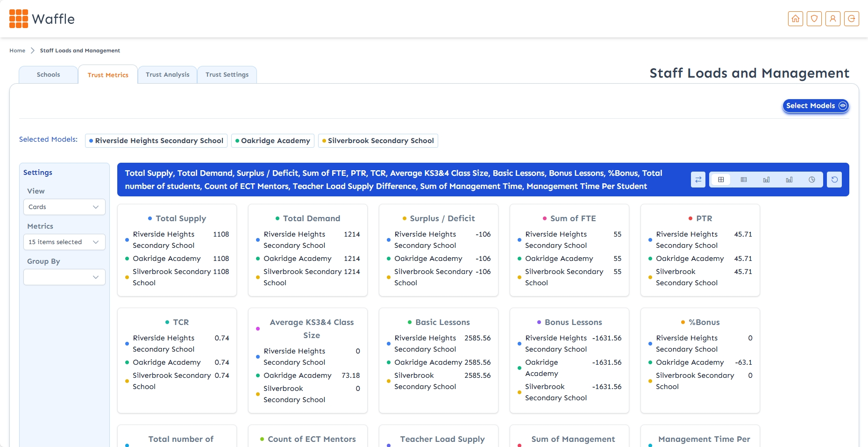Image resolution: width=868 pixels, height=447 pixels.
Task: Open the empty Group By dropdown
Action: (x=64, y=277)
